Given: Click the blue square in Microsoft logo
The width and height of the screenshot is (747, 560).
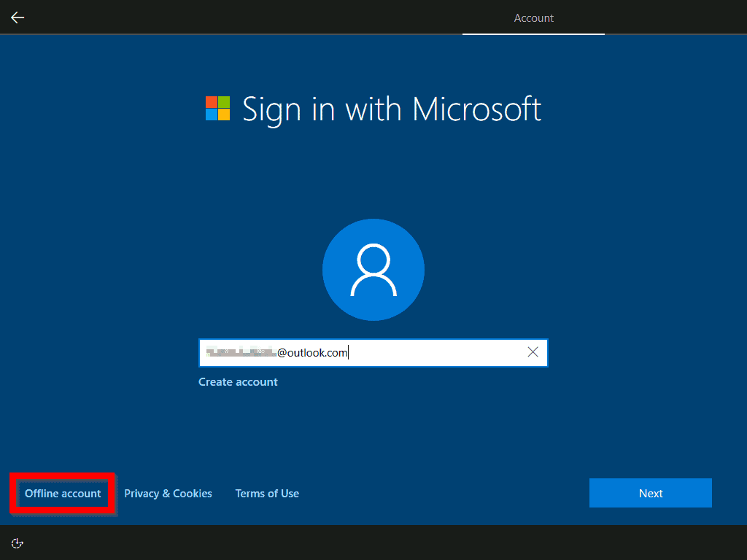Looking at the screenshot, I should pos(211,115).
